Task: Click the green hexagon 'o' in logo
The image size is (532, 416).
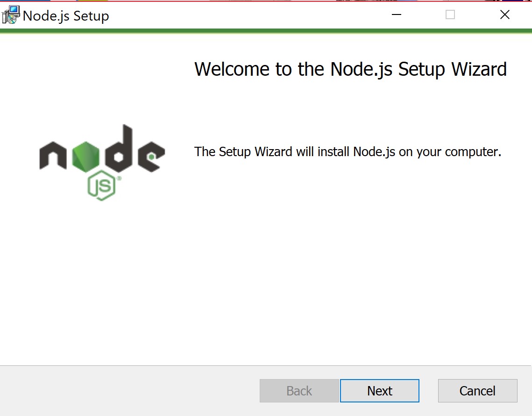Action: point(86,156)
